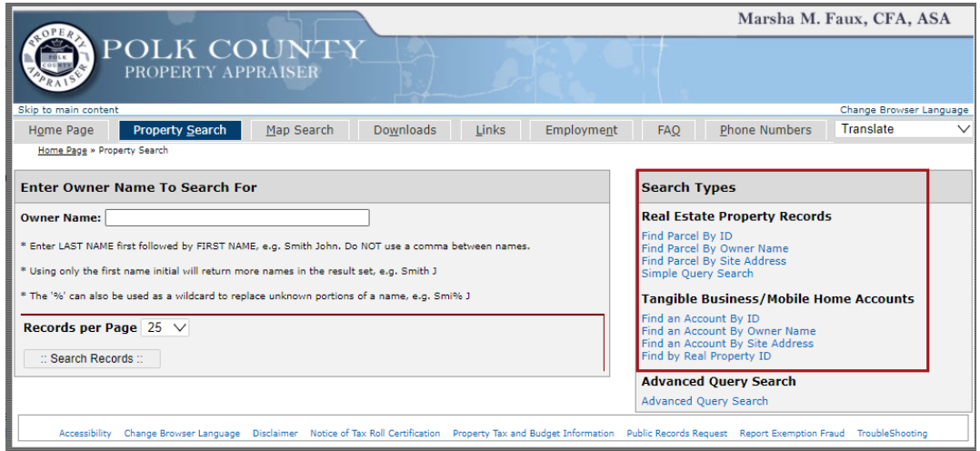Go to the Downloads tab
The width and height of the screenshot is (980, 451).
click(405, 130)
